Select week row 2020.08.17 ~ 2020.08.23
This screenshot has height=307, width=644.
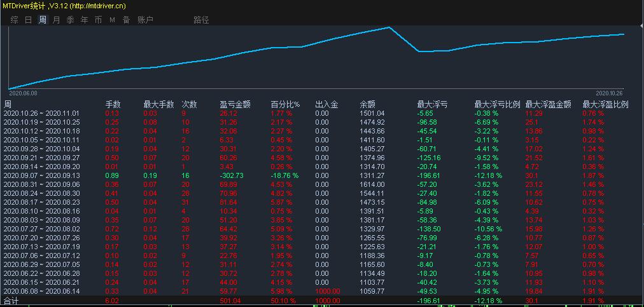[x=322, y=202]
